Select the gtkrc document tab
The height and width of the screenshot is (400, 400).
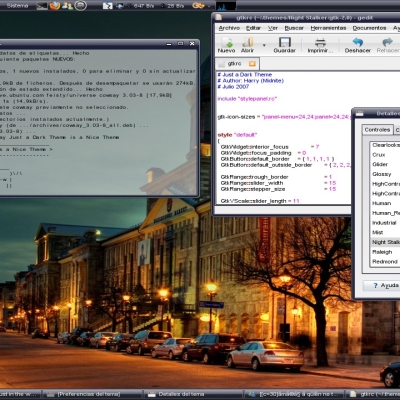point(237,63)
